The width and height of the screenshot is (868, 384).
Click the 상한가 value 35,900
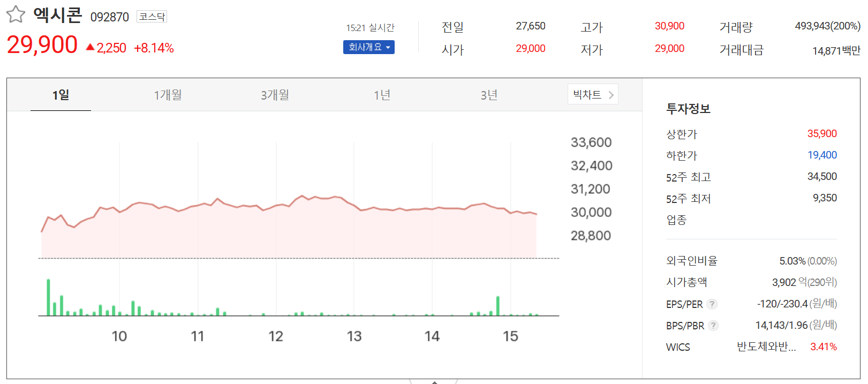[822, 133]
